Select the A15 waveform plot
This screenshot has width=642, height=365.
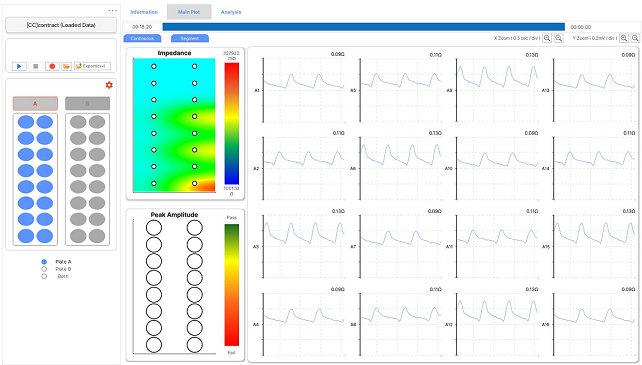[x=594, y=247]
